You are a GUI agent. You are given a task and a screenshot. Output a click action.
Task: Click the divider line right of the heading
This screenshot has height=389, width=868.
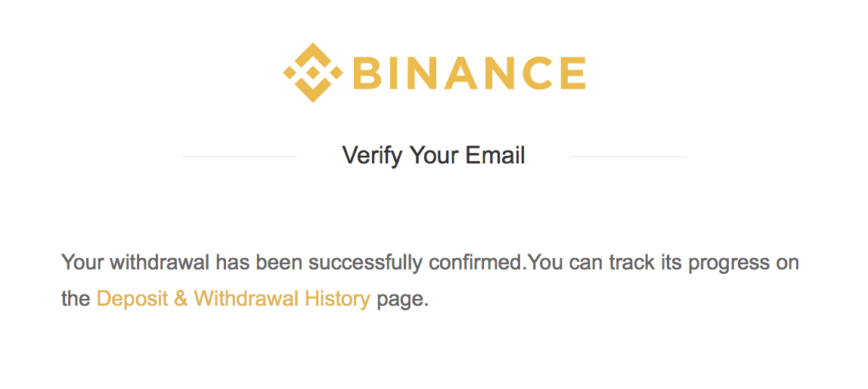coord(628,157)
